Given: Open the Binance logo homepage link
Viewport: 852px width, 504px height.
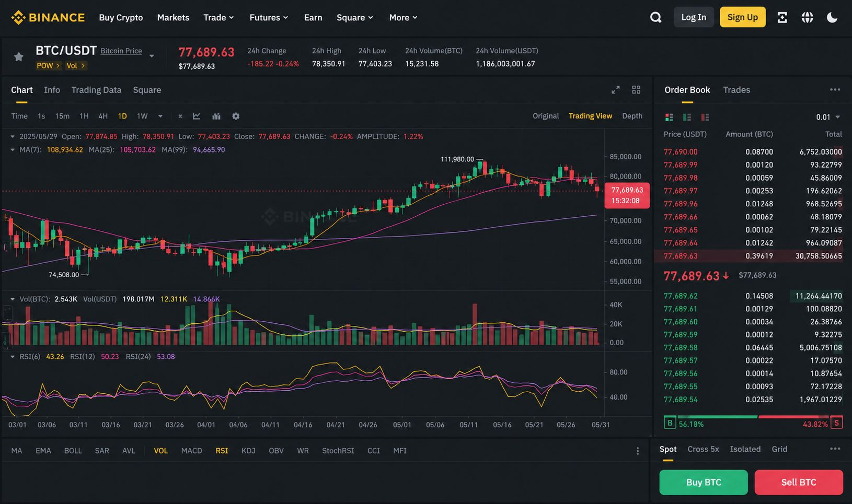Looking at the screenshot, I should 48,17.
